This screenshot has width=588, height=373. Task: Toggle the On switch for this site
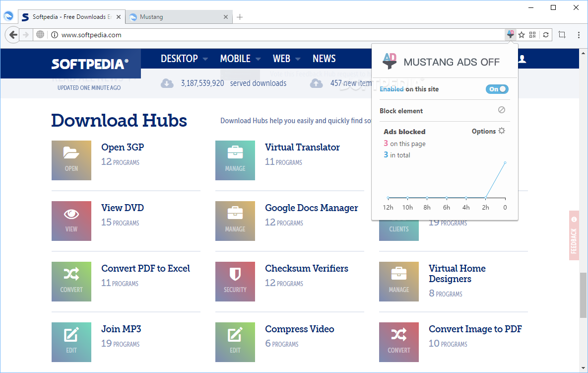point(497,89)
